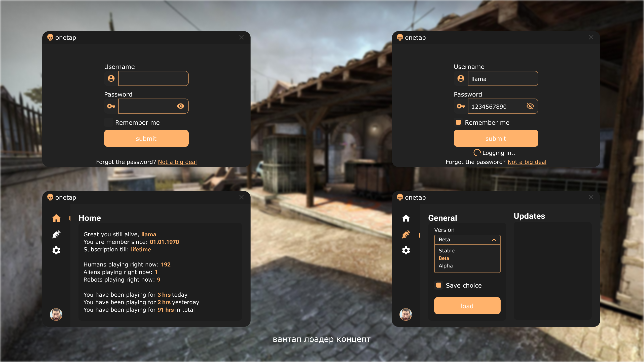This screenshot has width=644, height=362.
Task: Close the Home window
Action: 242,197
